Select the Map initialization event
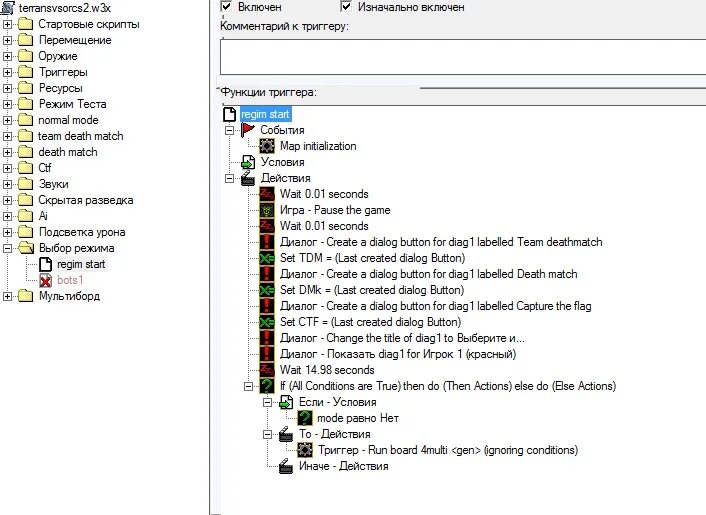 point(318,146)
